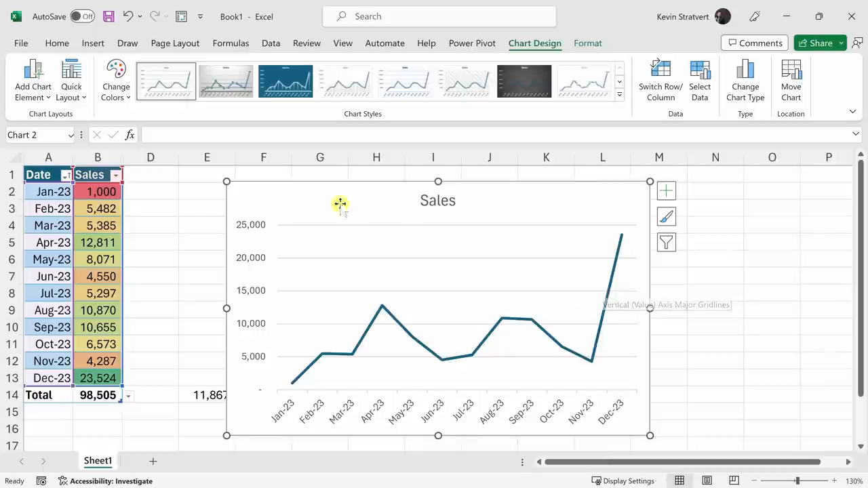Open the Sales column filter dropdown

(116, 176)
